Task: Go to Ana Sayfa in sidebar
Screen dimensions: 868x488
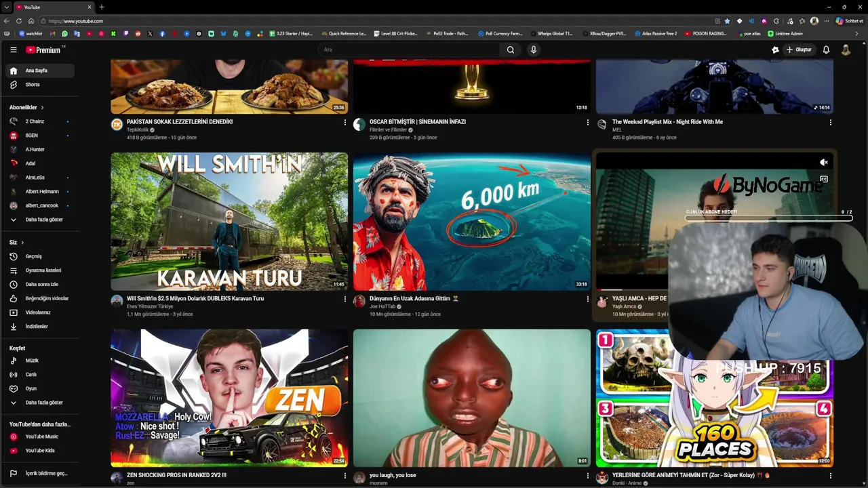Action: coord(40,70)
